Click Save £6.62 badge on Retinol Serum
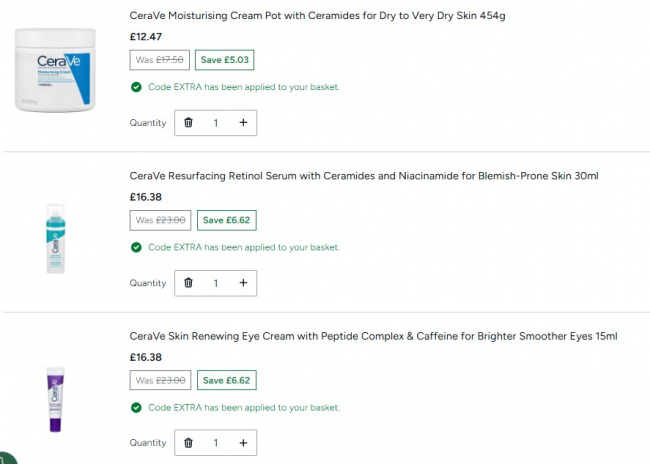 (x=227, y=220)
